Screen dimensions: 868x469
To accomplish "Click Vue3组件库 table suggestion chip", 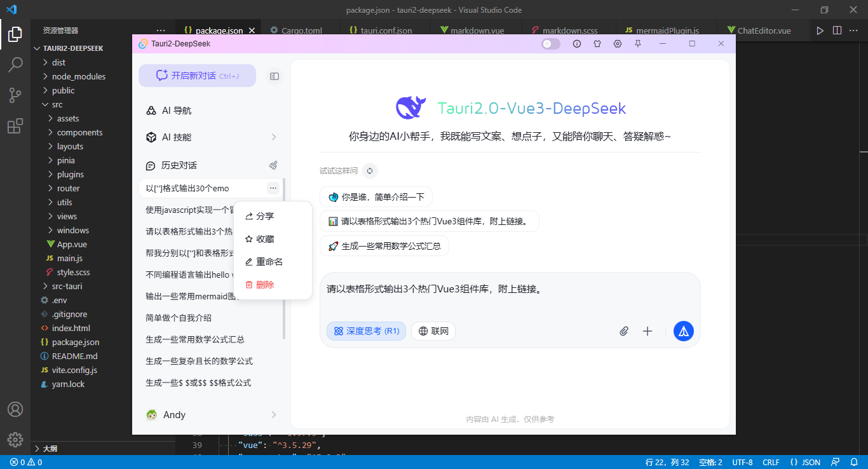I will click(430, 222).
